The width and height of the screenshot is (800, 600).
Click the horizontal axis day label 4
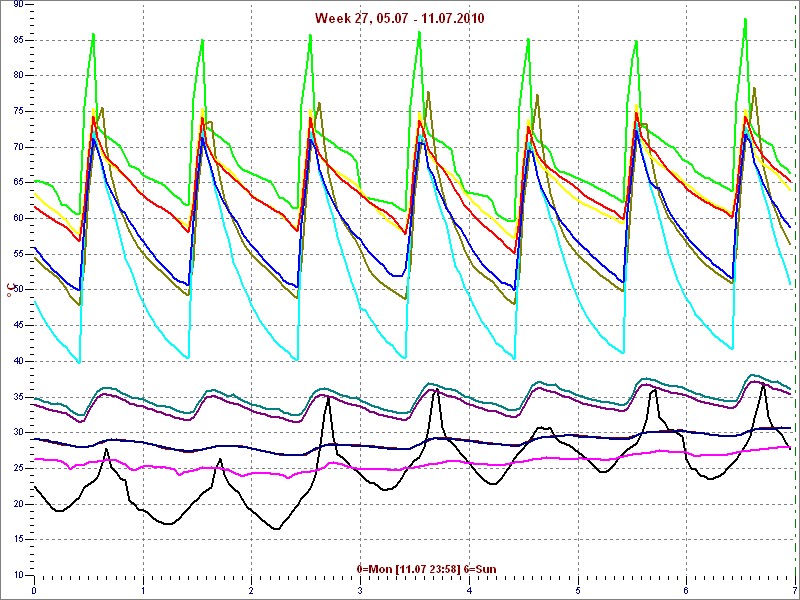coord(469,591)
